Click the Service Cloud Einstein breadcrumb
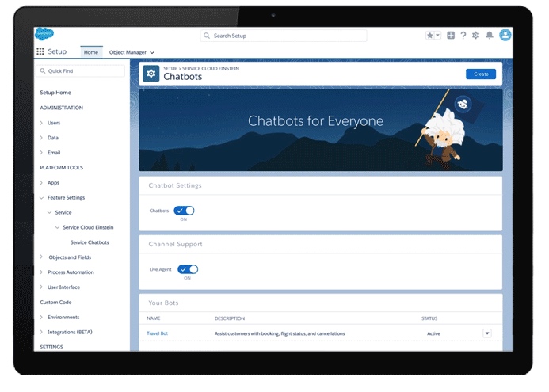The height and width of the screenshot is (392, 549). click(x=211, y=69)
